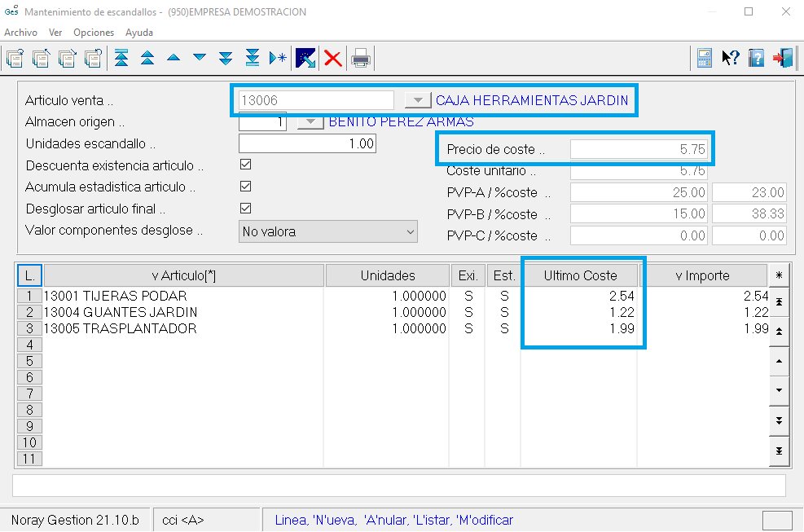This screenshot has height=532, width=804.
Task: Click the Importe column header
Action: 703,275
